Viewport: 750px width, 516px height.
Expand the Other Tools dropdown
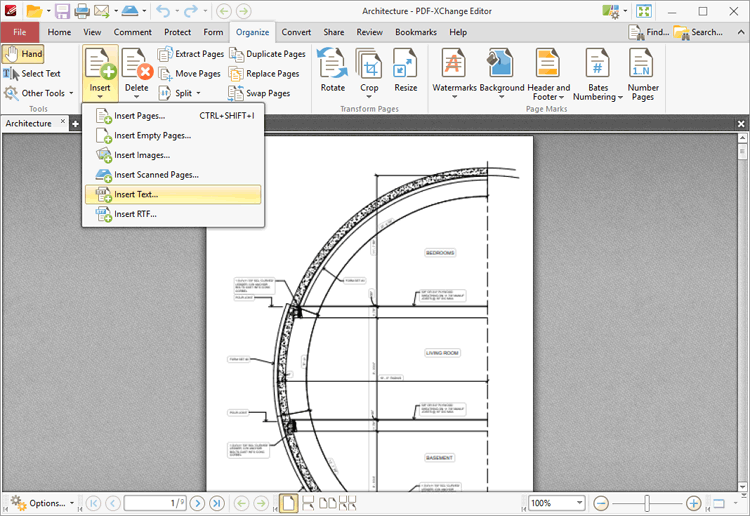pos(38,93)
